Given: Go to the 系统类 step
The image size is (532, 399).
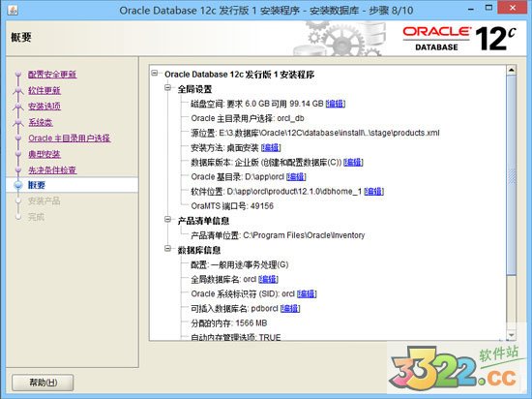Looking at the screenshot, I should point(40,122).
